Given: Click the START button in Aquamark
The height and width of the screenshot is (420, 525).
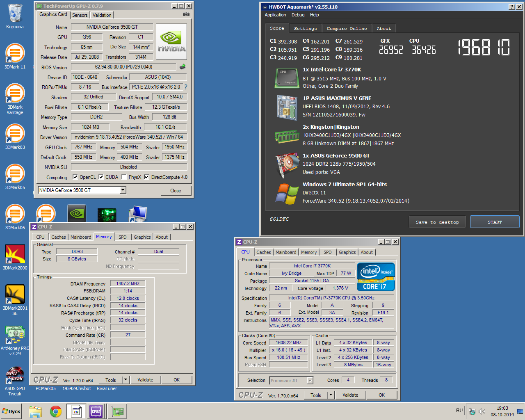Looking at the screenshot, I should coord(495,222).
